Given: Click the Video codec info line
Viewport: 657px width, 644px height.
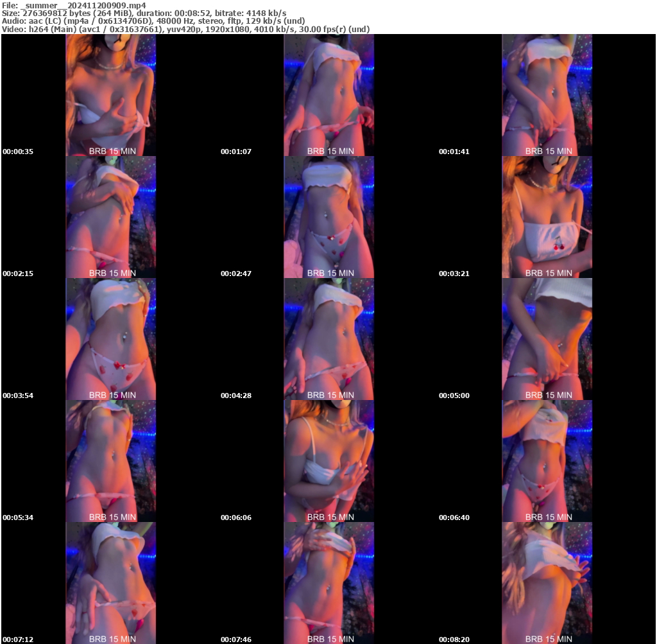Looking at the screenshot, I should tap(185, 30).
